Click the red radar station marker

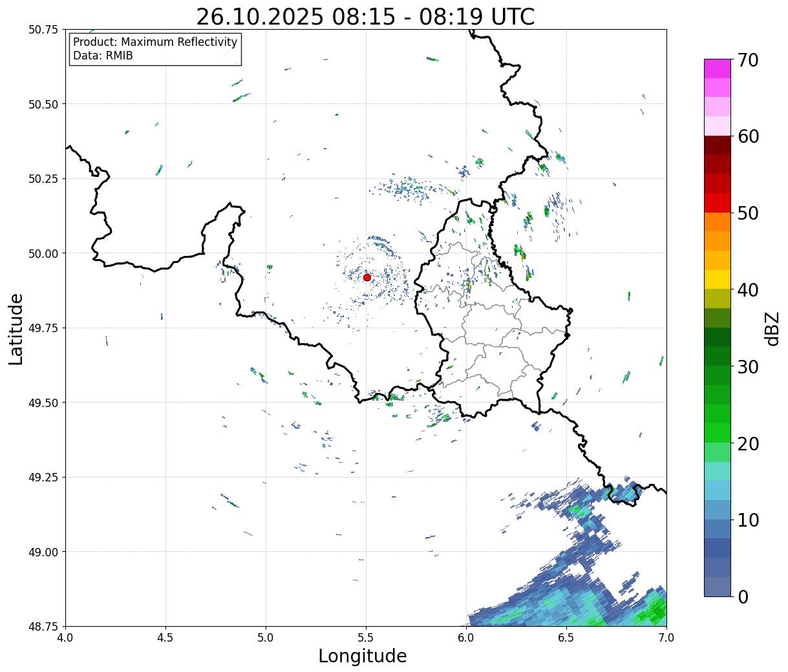click(x=367, y=277)
